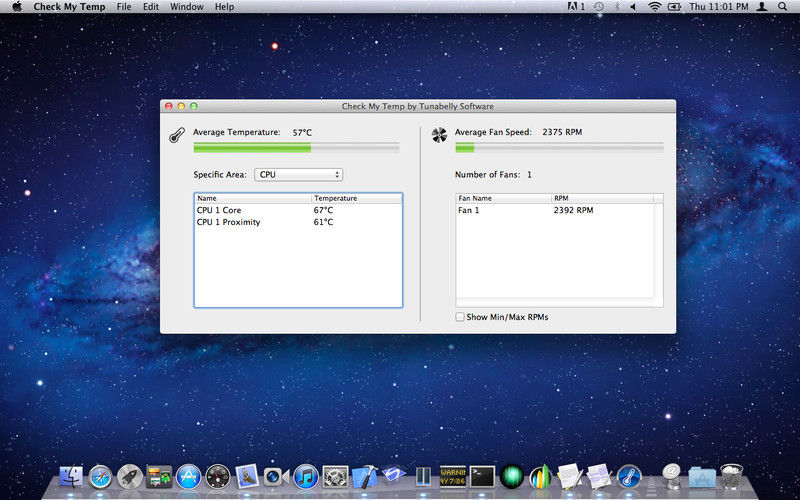Open the App Store dock icon
Image resolution: width=800 pixels, height=500 pixels.
click(188, 478)
